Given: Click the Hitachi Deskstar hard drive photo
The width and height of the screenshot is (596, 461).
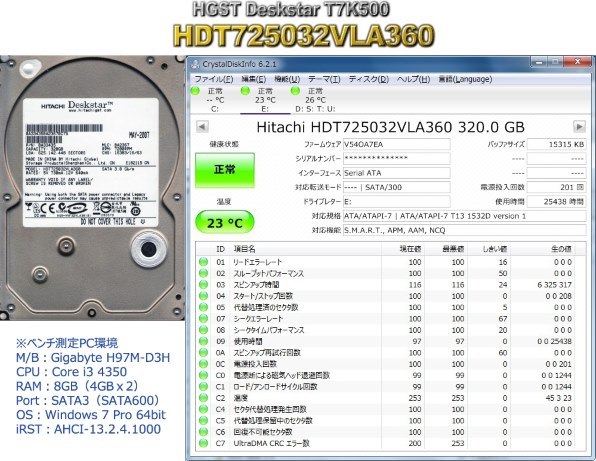Looking at the screenshot, I should (x=92, y=188).
